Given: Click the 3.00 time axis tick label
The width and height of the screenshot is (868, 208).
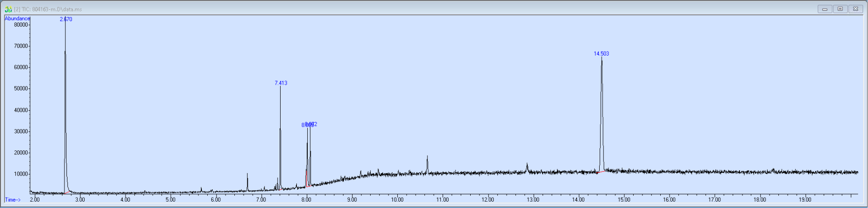Looking at the screenshot, I should (x=80, y=200).
